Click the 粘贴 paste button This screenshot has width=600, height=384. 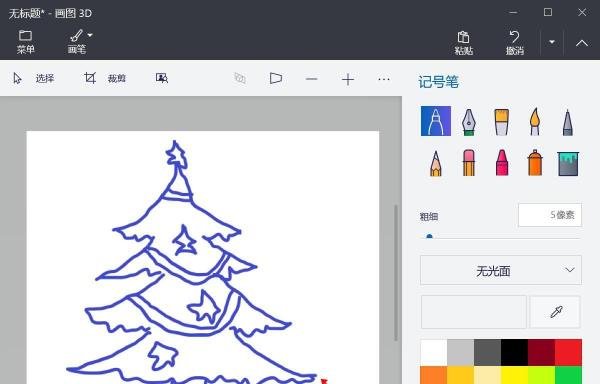pos(463,42)
